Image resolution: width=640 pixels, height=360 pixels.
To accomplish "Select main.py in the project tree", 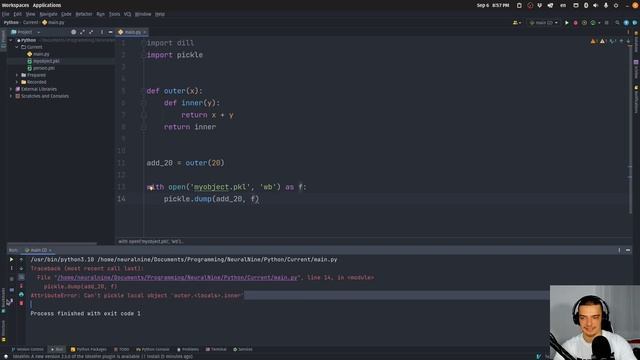I will click(x=41, y=54).
